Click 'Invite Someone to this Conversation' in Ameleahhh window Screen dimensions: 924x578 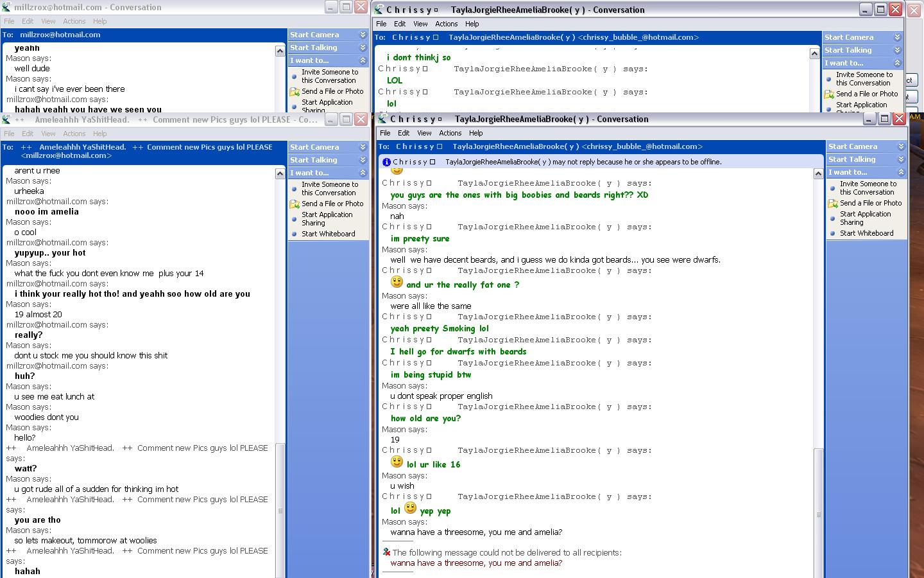[x=330, y=188]
